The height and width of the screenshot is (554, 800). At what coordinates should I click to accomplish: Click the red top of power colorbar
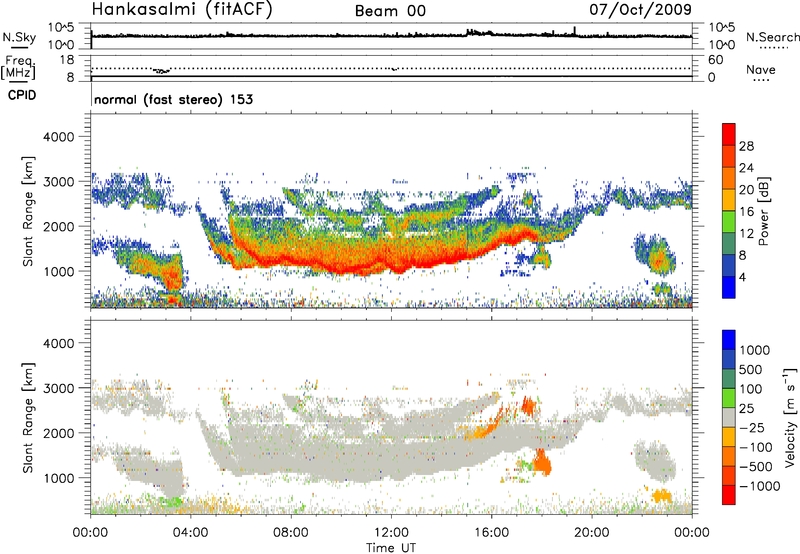coord(729,134)
